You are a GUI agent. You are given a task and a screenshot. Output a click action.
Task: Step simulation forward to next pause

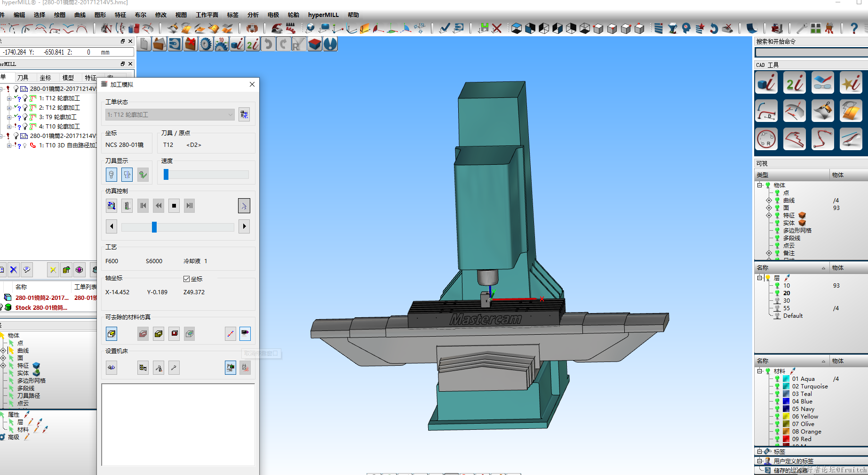tap(190, 206)
